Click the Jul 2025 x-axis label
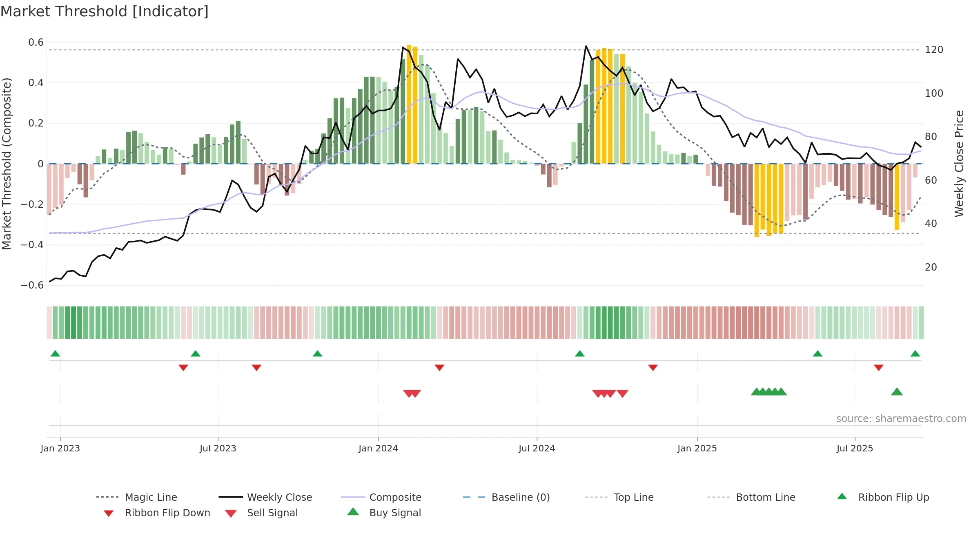This screenshot has height=551, width=980. point(855,448)
